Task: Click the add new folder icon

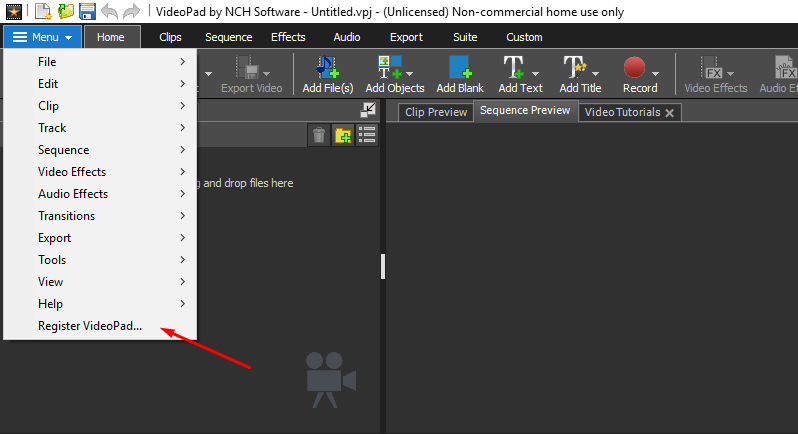Action: click(x=343, y=135)
